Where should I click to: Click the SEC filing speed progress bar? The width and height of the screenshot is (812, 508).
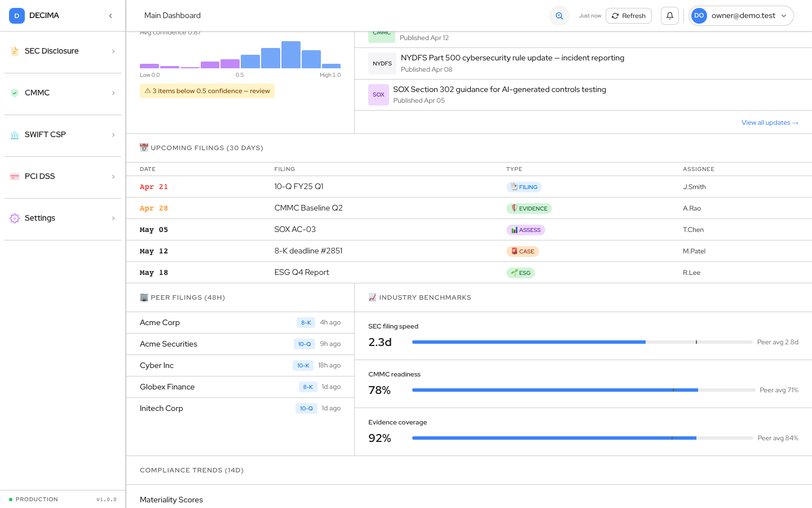click(x=582, y=342)
